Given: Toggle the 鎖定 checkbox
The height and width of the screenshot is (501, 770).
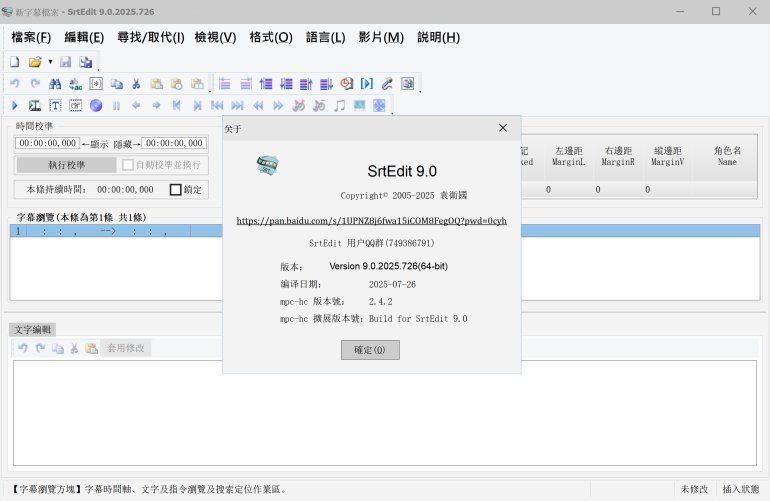Looking at the screenshot, I should 175,190.
